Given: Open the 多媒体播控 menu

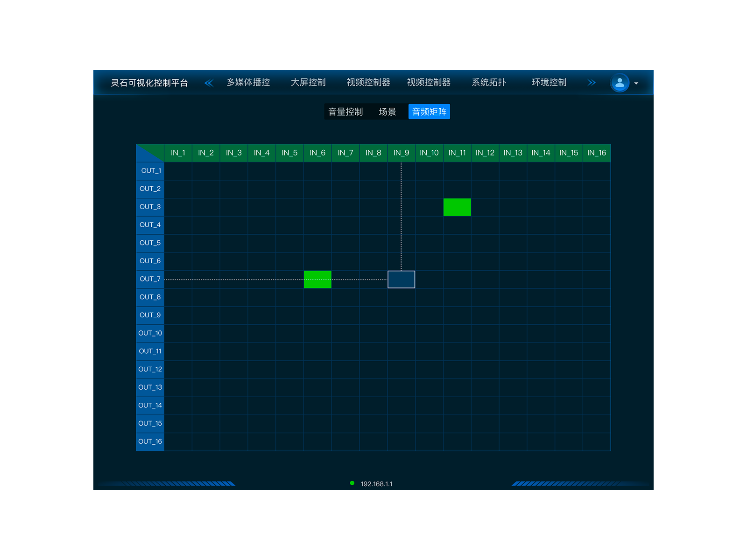Looking at the screenshot, I should (248, 83).
